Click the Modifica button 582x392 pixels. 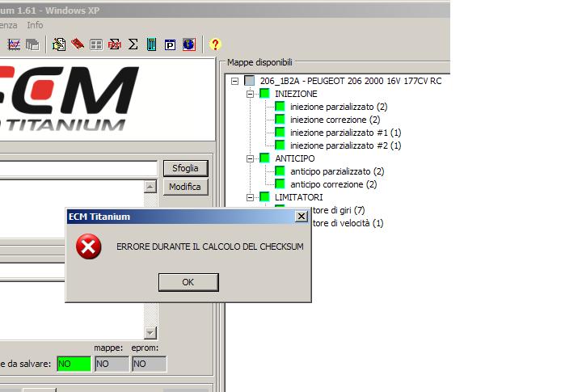(x=185, y=187)
